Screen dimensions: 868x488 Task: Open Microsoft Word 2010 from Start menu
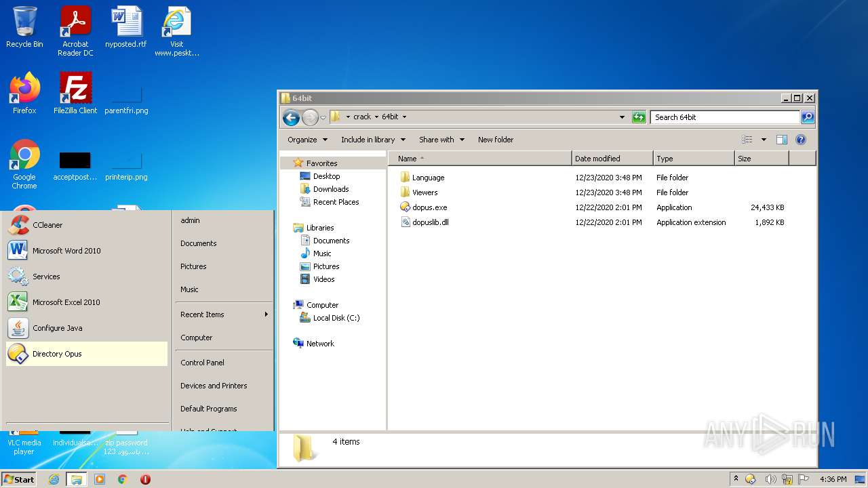(87, 251)
